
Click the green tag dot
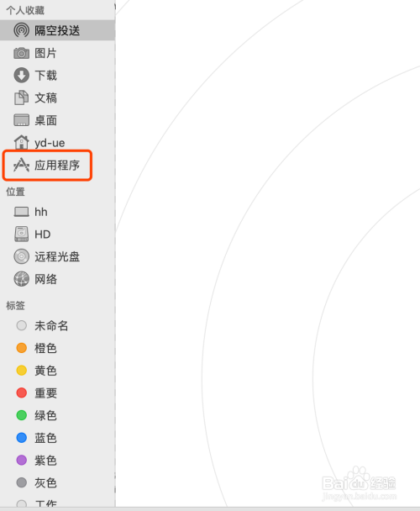22,415
